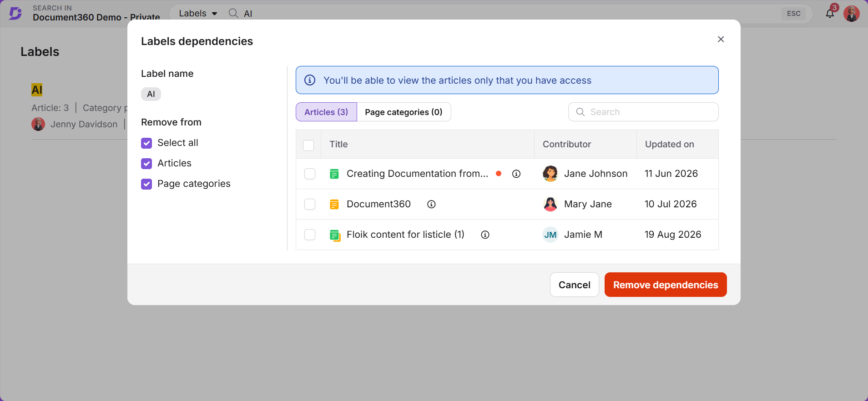Click Jenny Davidson name on Labels page
Screen dimensions: 868x401
pos(84,124)
